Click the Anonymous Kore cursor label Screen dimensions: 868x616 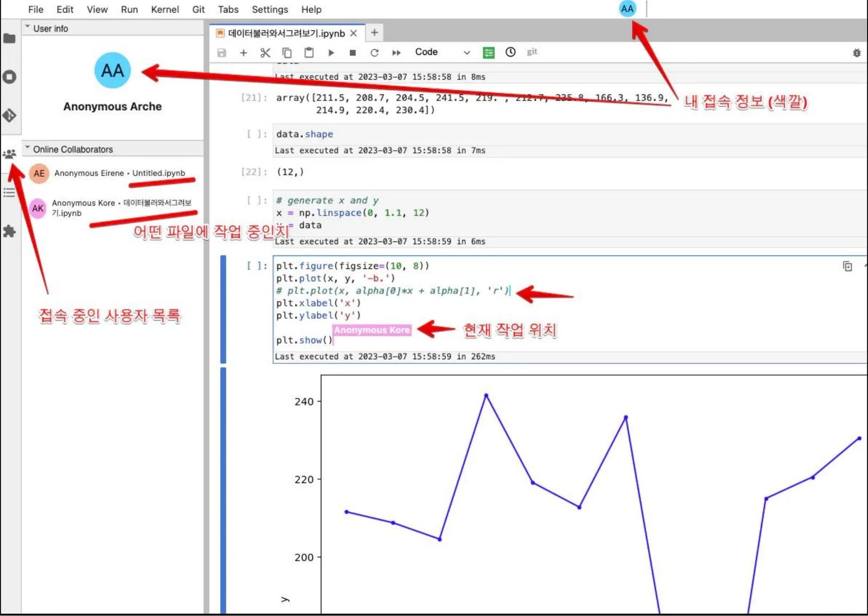coord(372,330)
